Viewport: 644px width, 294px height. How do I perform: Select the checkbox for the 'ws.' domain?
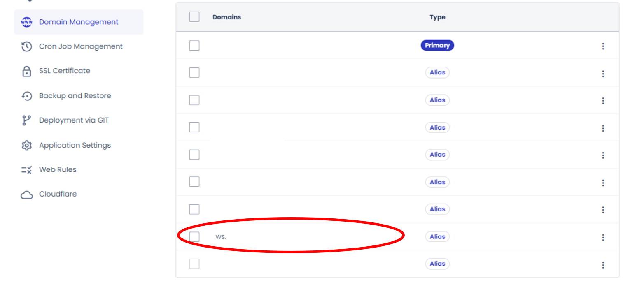coord(194,237)
